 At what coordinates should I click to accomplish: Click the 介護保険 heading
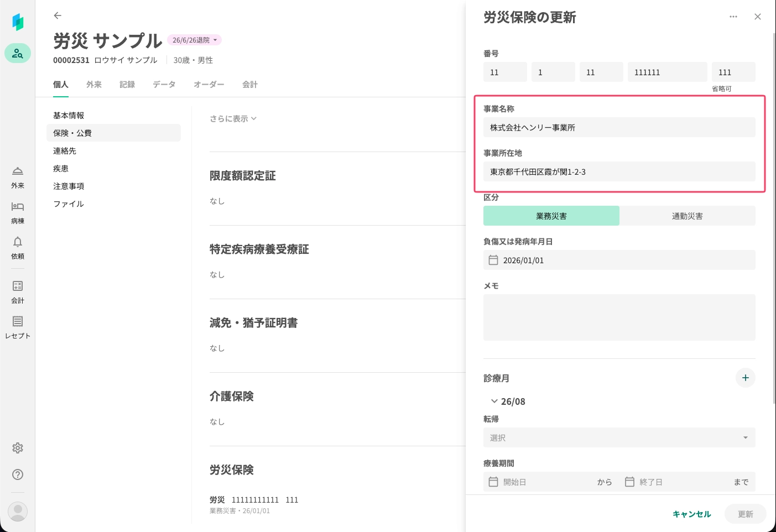click(231, 397)
